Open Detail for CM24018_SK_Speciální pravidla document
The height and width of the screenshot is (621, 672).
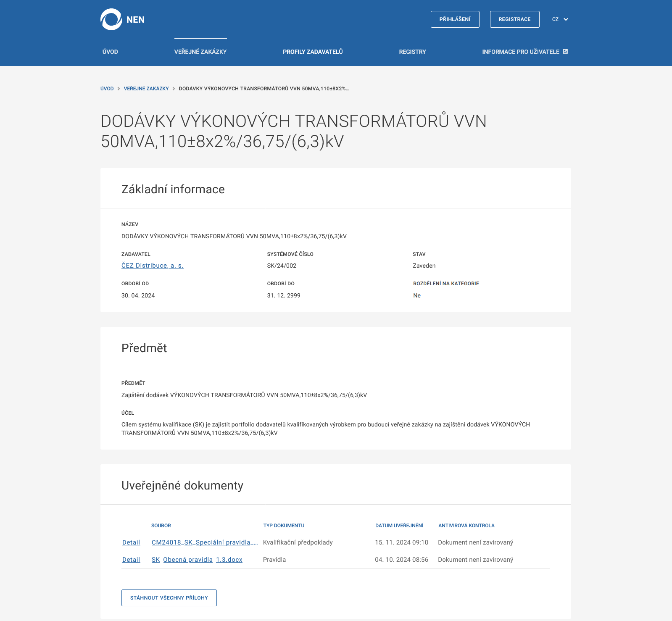pyautogui.click(x=131, y=542)
